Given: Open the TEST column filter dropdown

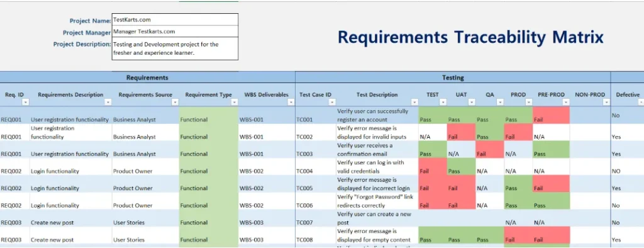Looking at the screenshot, I should tap(443, 102).
